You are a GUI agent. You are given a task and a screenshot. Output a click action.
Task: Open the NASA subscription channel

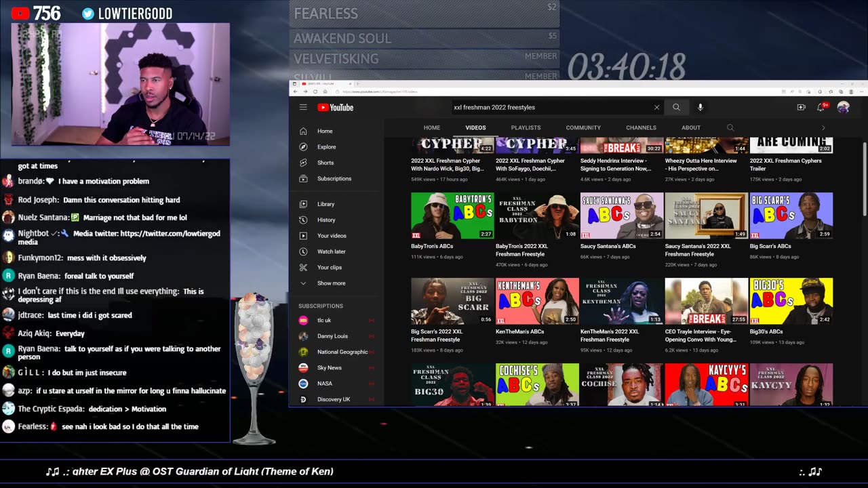point(336,384)
